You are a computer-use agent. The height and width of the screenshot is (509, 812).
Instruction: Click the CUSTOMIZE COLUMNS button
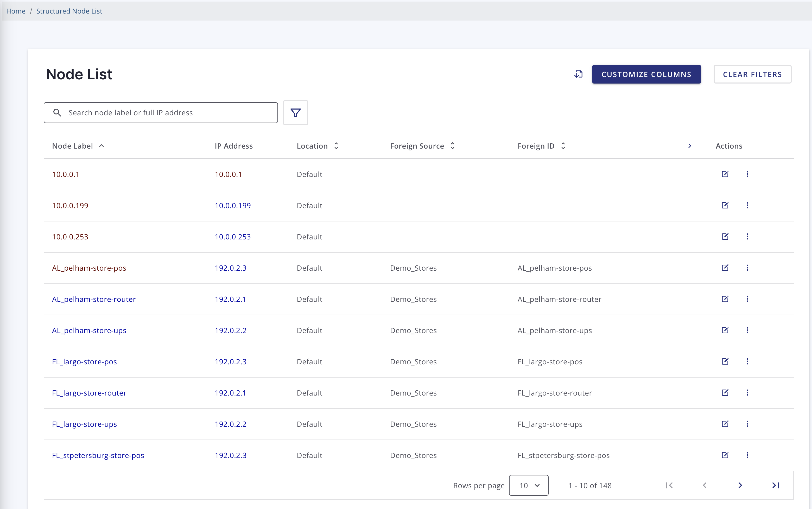tap(646, 74)
